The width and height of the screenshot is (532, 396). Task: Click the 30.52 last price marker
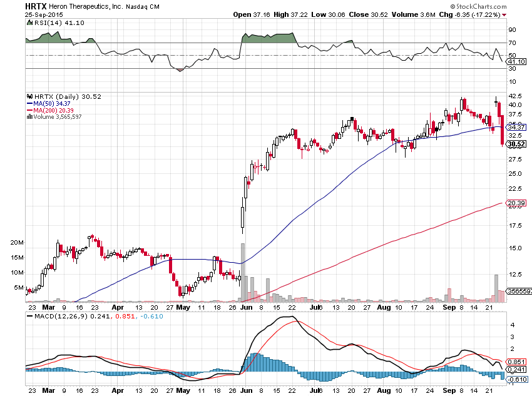[517, 144]
